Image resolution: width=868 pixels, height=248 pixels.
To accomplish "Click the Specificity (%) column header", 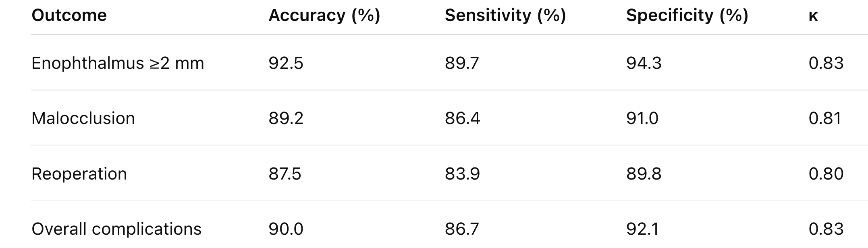I will pos(687,16).
